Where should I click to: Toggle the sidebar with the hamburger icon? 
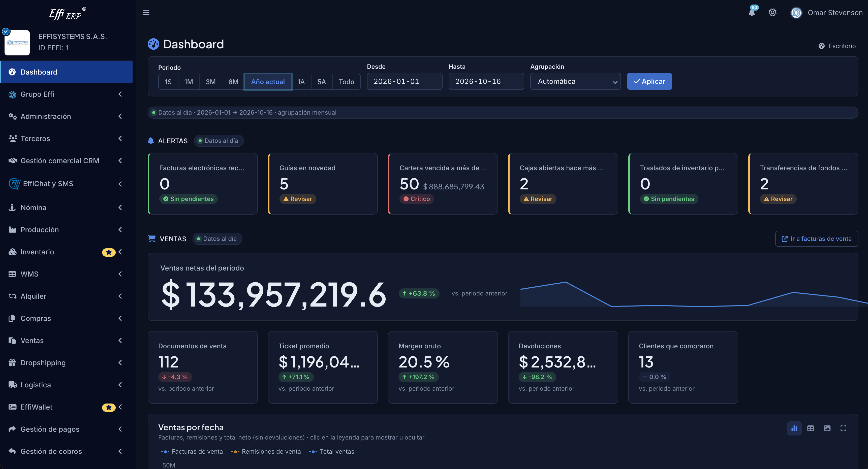(146, 12)
